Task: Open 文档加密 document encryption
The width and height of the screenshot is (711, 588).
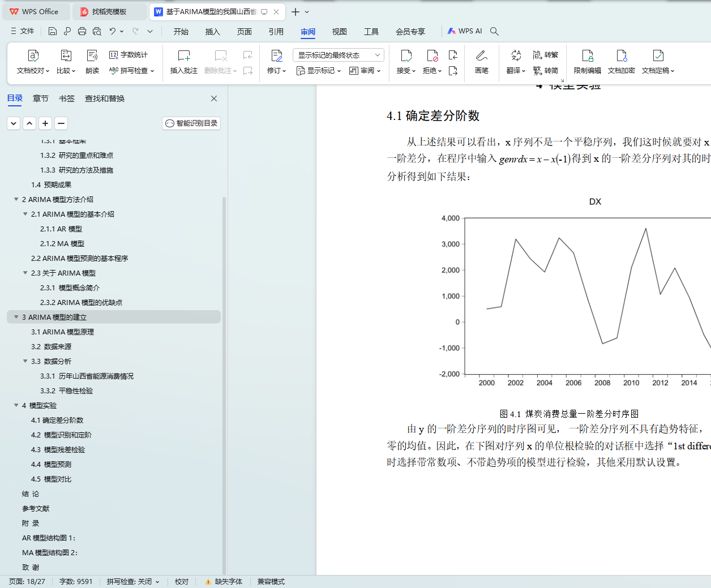Action: coord(622,62)
